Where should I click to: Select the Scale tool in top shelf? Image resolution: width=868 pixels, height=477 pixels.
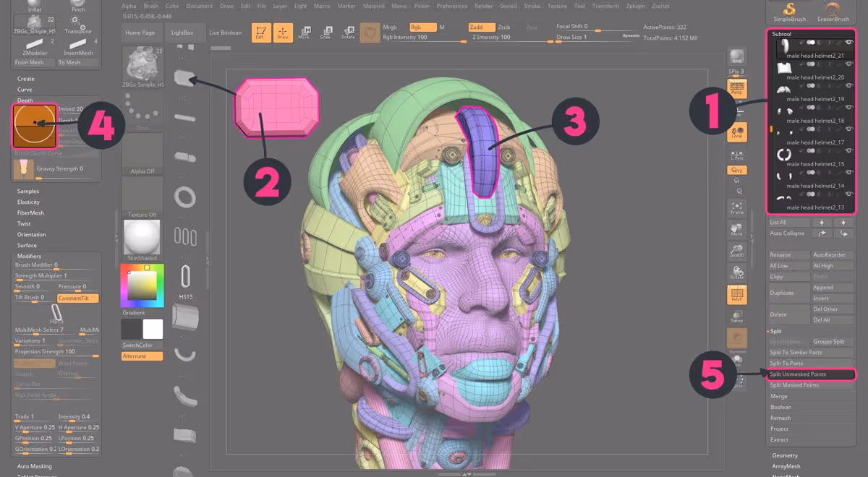click(327, 33)
